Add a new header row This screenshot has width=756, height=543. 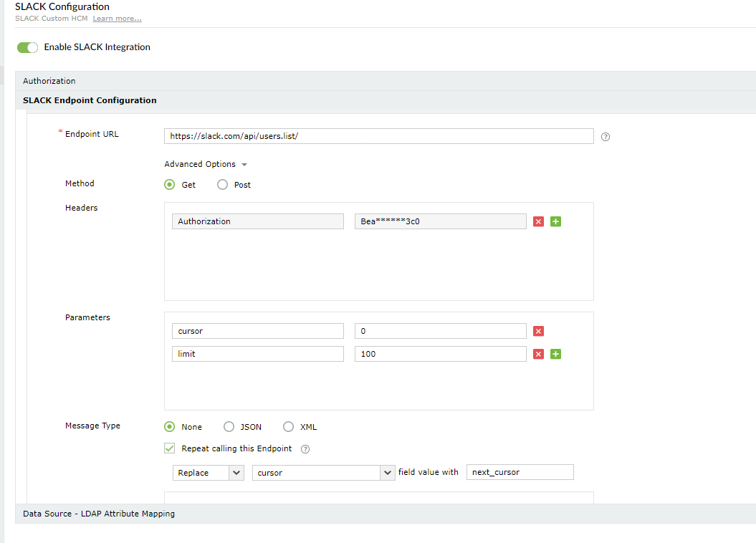point(555,222)
